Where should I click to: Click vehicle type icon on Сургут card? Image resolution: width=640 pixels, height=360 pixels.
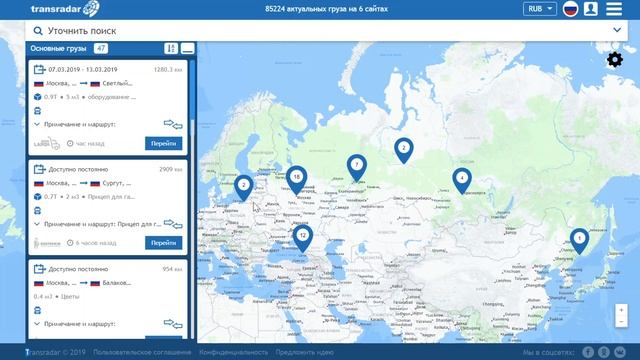[x=38, y=211]
